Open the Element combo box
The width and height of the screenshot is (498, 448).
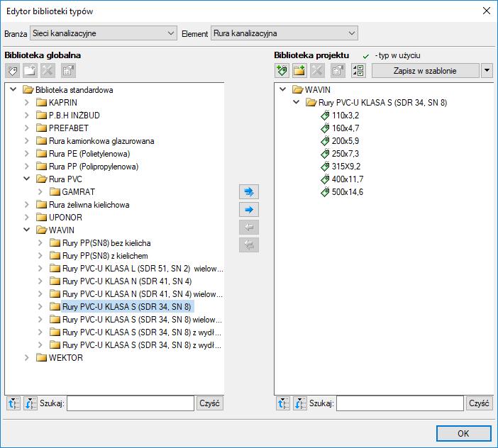coord(284,33)
